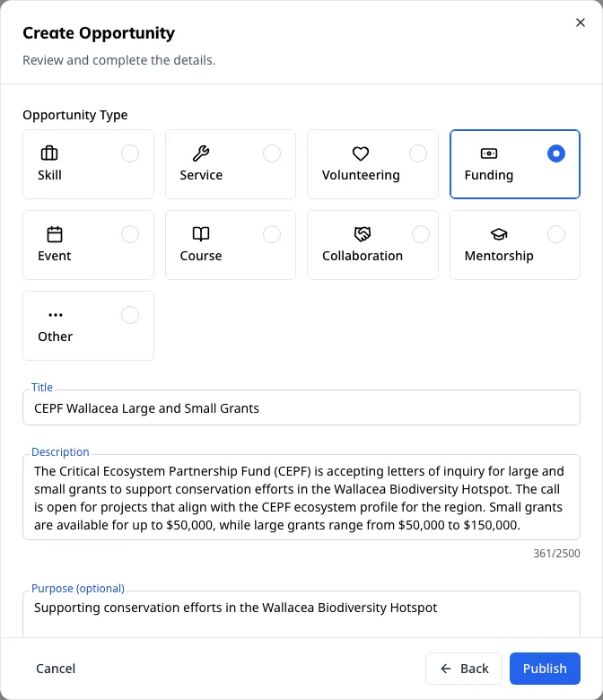Click the Service label text
The width and height of the screenshot is (603, 700).
tap(201, 175)
